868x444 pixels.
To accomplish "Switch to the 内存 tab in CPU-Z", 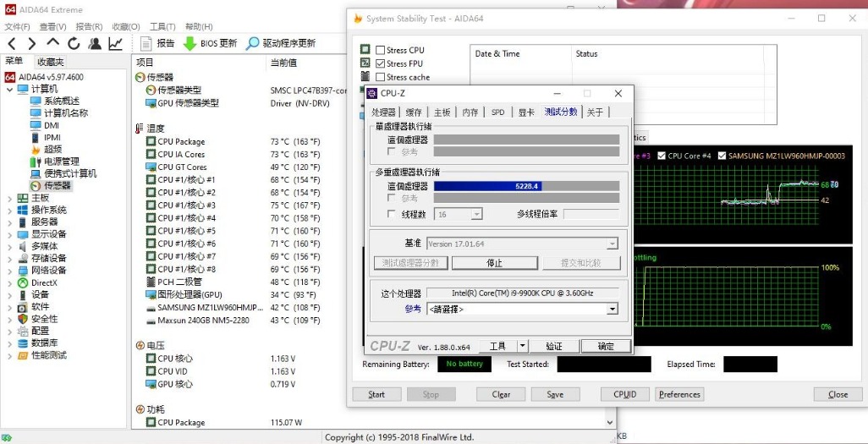I will (x=470, y=112).
